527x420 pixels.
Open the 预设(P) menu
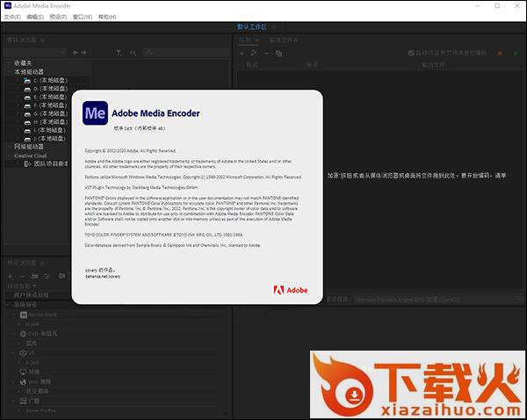(x=59, y=17)
